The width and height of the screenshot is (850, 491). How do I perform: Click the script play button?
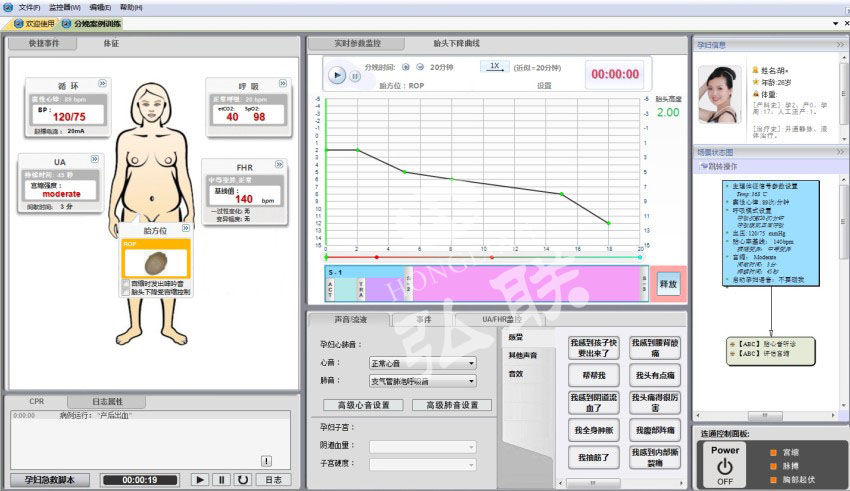click(199, 480)
